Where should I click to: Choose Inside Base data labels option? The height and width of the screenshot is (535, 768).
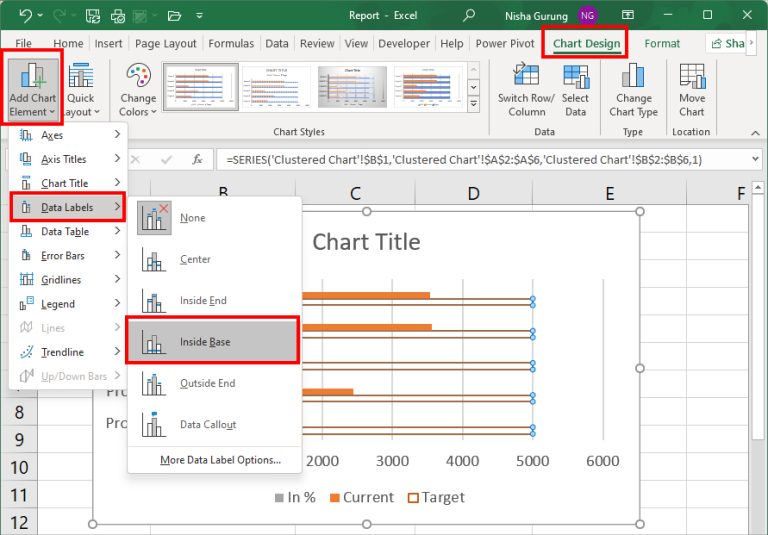point(213,341)
